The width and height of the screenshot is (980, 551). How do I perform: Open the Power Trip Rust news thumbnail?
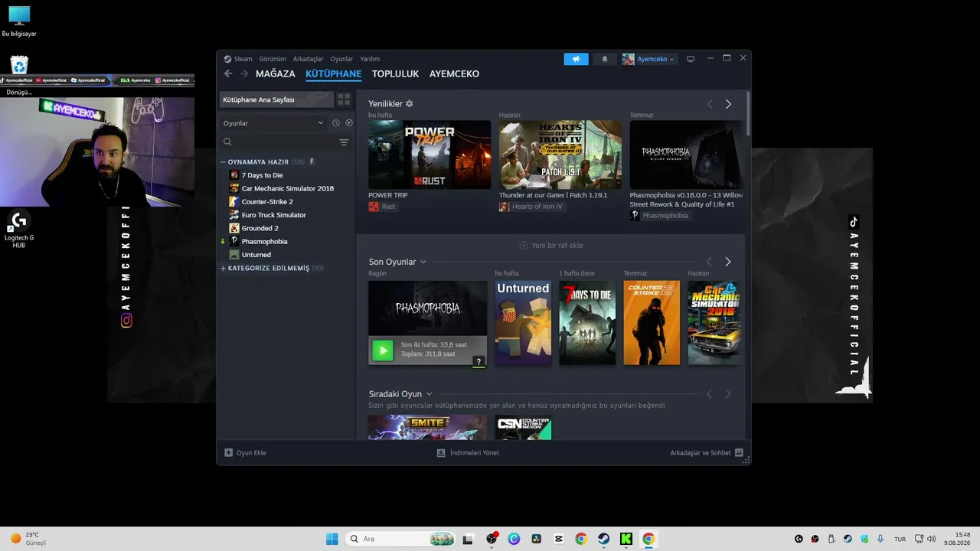pyautogui.click(x=430, y=155)
